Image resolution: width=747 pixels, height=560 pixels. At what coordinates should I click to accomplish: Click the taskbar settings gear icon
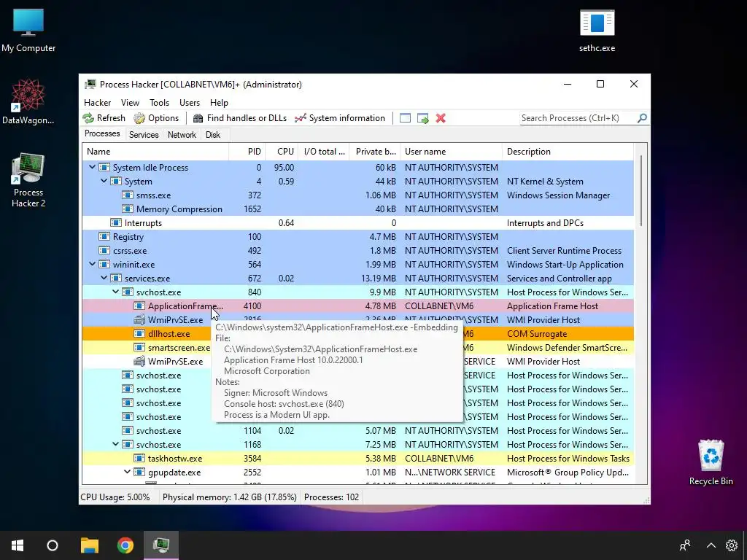[731, 545]
